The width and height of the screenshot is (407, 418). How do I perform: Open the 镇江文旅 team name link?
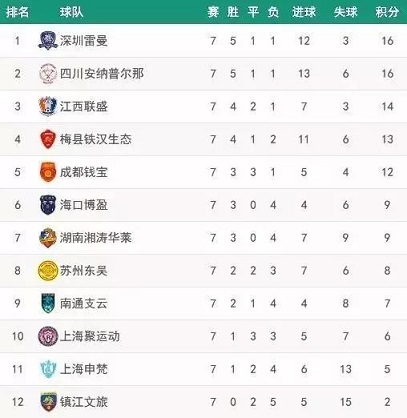(84, 402)
